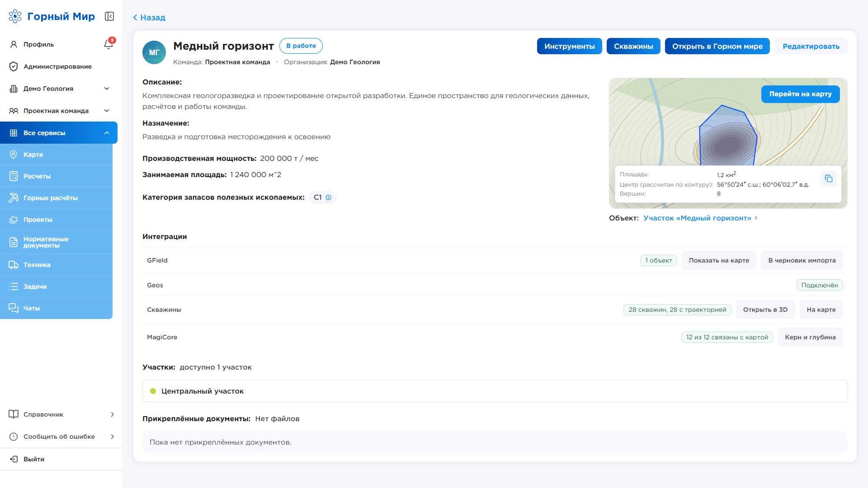Click Открыть в Горном мире button
This screenshot has height=488, width=868.
717,46
